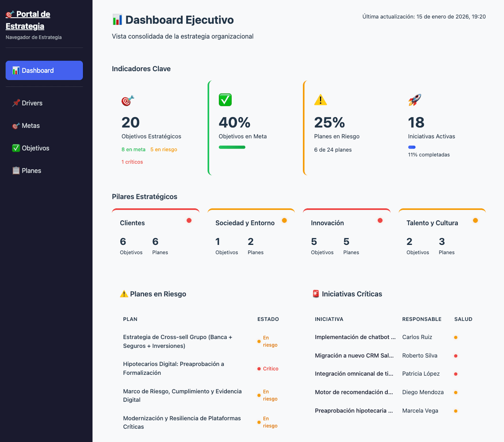Open the Motor de recomendación initiative
The image size is (504, 442).
(x=354, y=392)
